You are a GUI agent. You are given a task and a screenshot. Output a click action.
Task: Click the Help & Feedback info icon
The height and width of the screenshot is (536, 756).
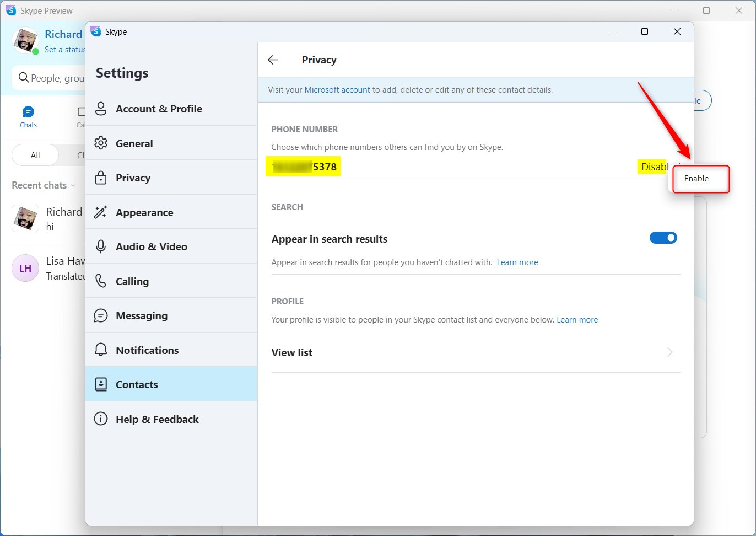pyautogui.click(x=101, y=419)
